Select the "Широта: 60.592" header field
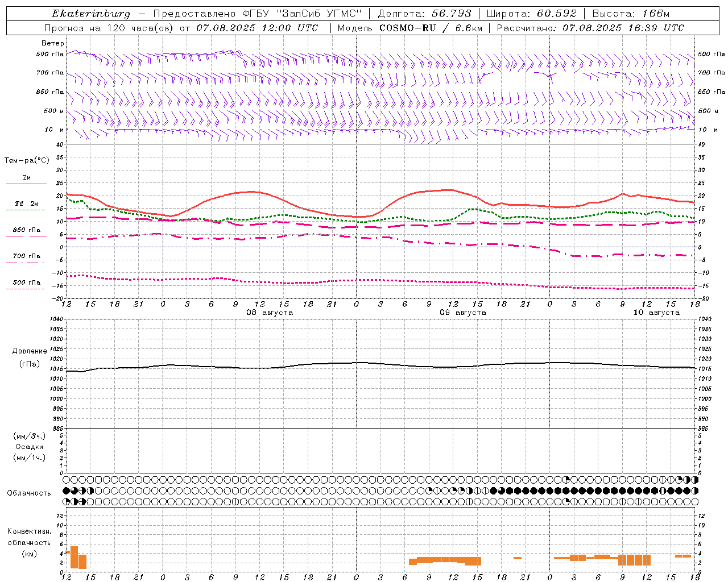 click(531, 14)
